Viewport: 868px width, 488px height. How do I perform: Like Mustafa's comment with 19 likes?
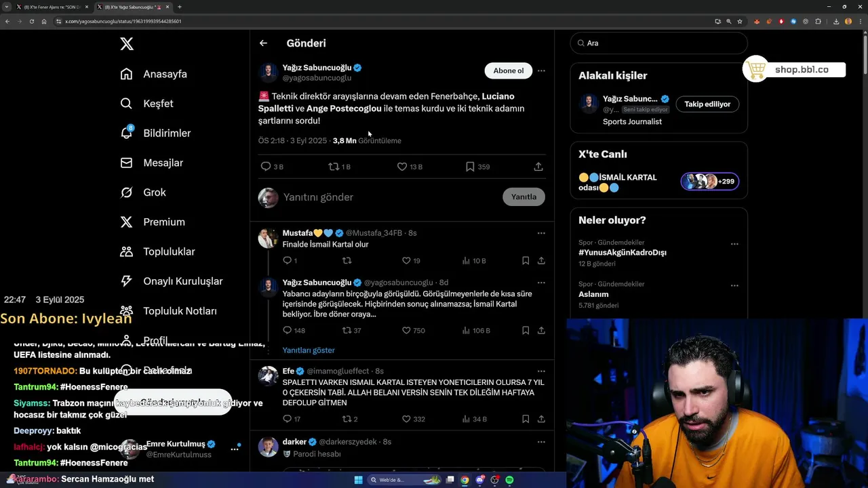406,260
